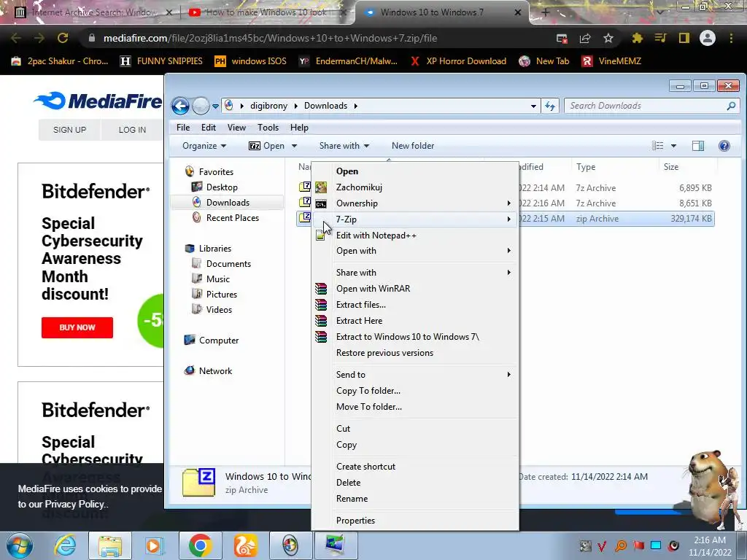Image resolution: width=747 pixels, height=560 pixels.
Task: Click the Explorer forward arrow button
Action: (201, 106)
